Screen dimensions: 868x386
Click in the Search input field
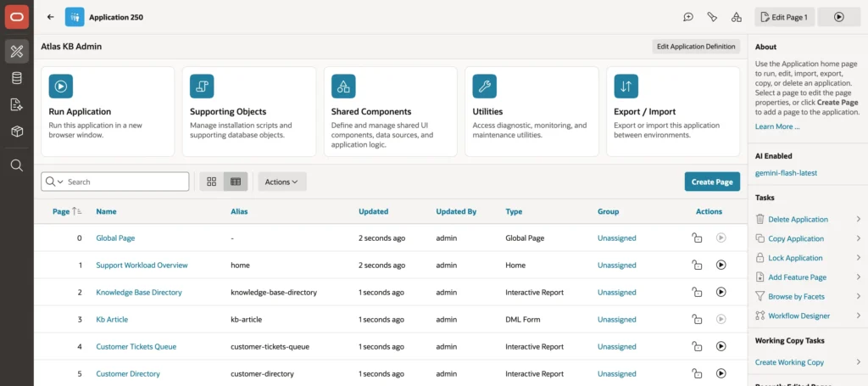tap(127, 182)
